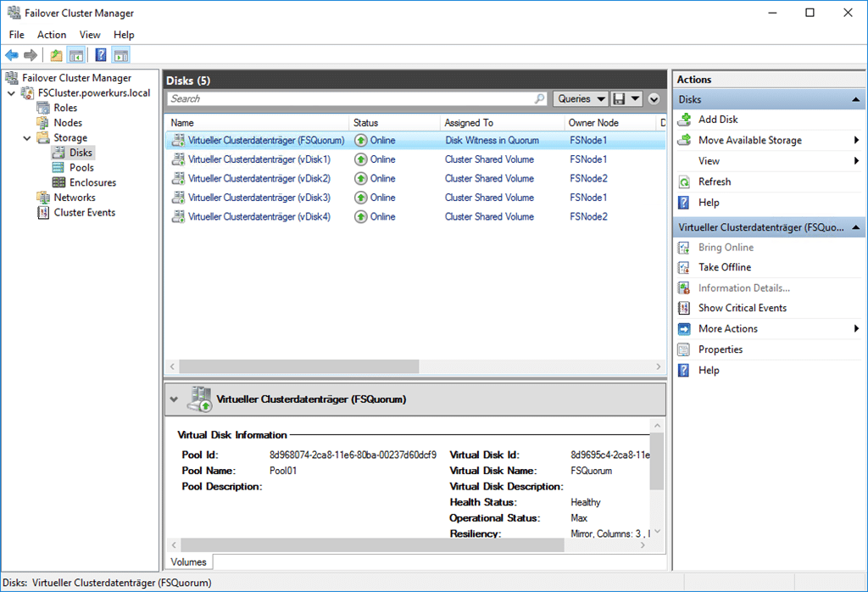Click the More Actions icon
The image size is (868, 592).
[x=684, y=329]
